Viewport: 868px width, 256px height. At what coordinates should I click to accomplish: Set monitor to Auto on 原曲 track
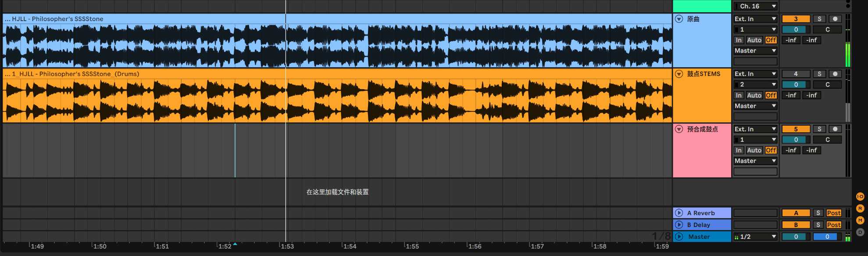click(754, 40)
